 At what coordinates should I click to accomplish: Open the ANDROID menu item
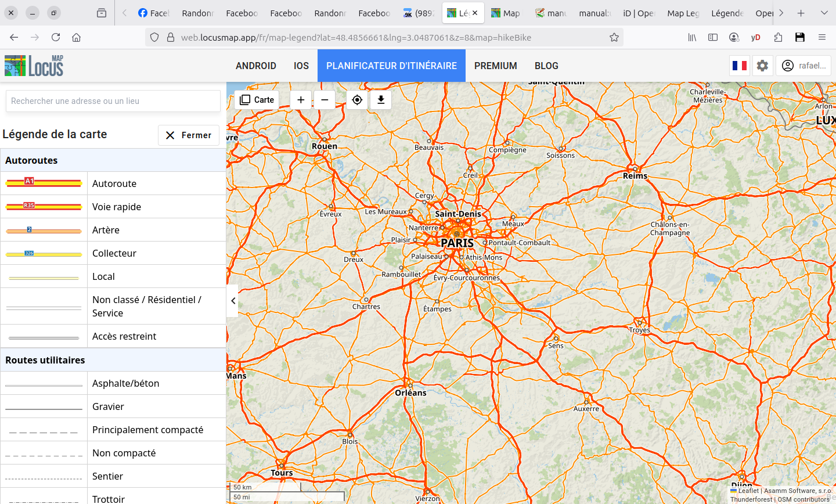click(255, 66)
